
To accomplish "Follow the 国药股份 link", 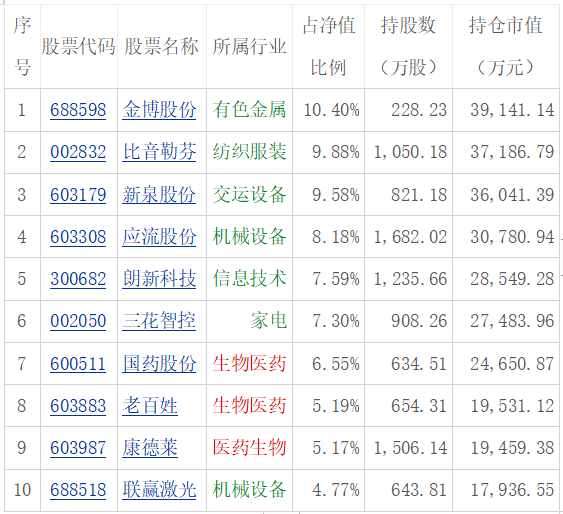I will 159,364.
